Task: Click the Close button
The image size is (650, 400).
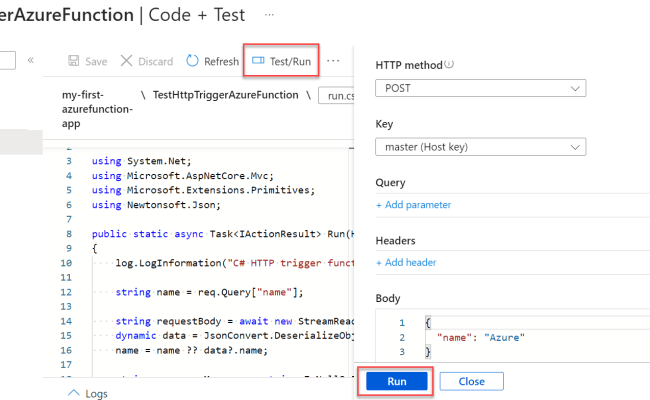Action: pyautogui.click(x=471, y=381)
